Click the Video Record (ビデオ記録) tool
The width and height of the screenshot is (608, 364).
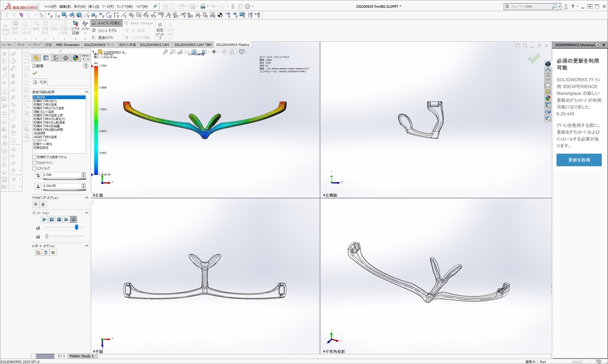point(75,29)
